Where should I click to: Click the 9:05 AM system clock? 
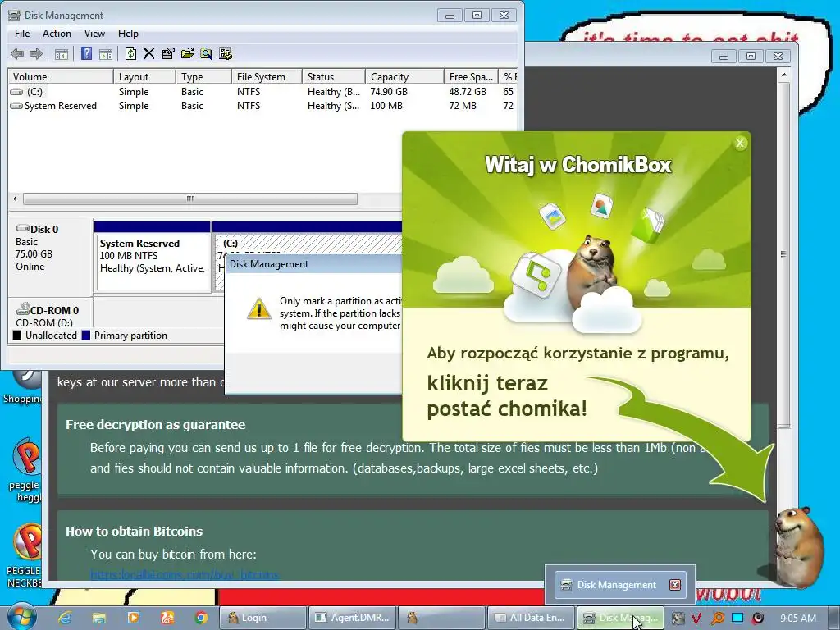pos(798,619)
